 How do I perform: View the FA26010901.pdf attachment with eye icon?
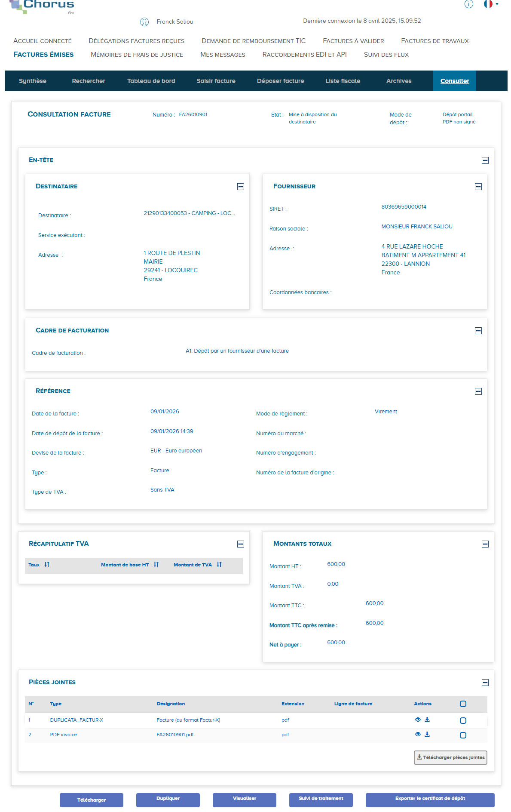tap(418, 734)
